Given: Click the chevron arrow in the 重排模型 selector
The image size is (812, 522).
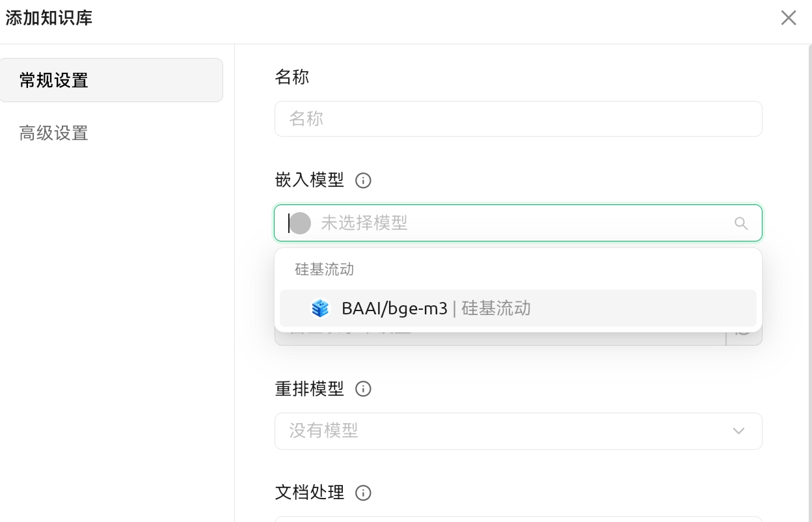Looking at the screenshot, I should tap(738, 431).
